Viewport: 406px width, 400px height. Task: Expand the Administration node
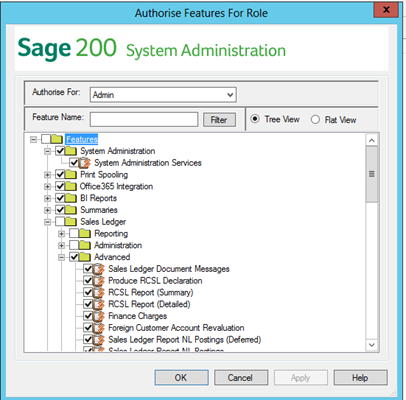(x=62, y=246)
